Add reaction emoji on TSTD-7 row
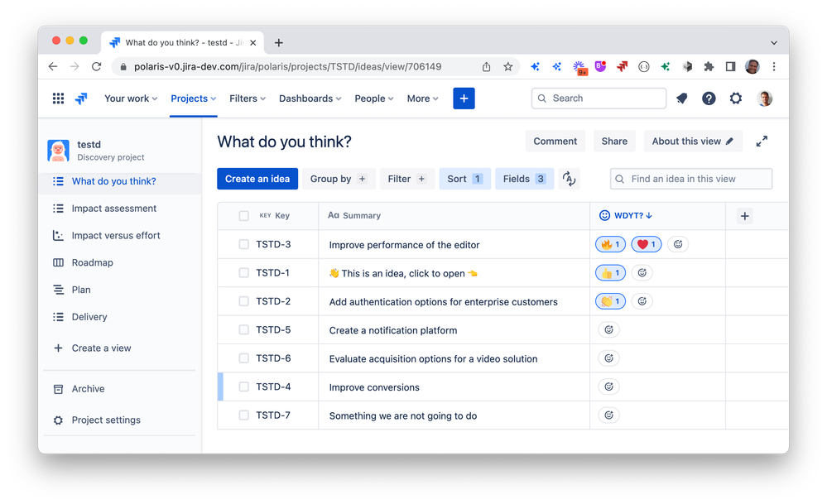The image size is (827, 504). (x=608, y=415)
